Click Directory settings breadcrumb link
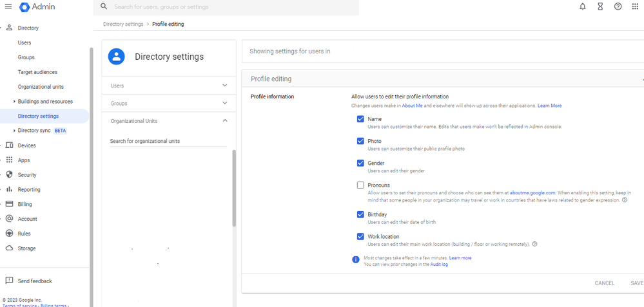644x307 pixels. [123, 24]
